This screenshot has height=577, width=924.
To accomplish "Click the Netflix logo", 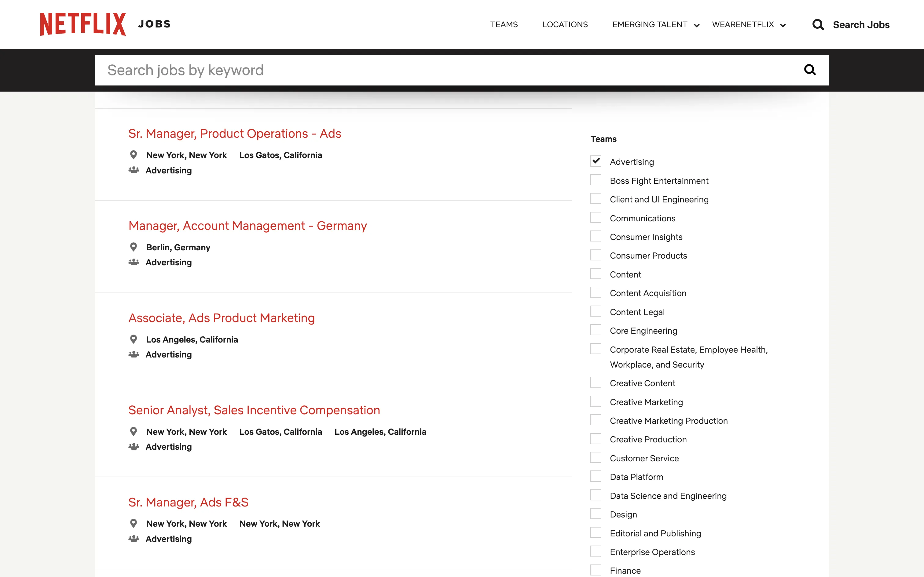I will (83, 24).
